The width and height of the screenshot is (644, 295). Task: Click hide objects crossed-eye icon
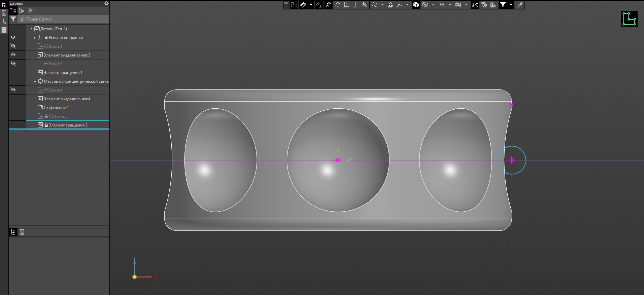442,5
